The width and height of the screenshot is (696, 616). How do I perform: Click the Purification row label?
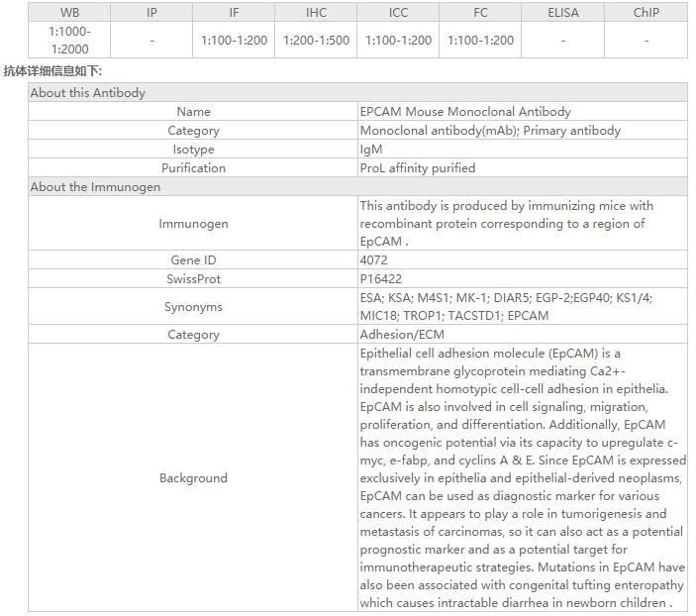coord(193,168)
